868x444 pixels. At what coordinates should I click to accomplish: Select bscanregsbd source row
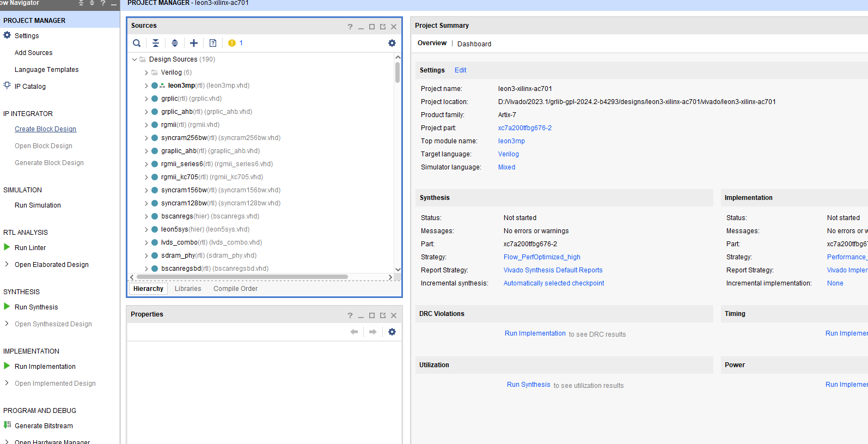(x=215, y=269)
